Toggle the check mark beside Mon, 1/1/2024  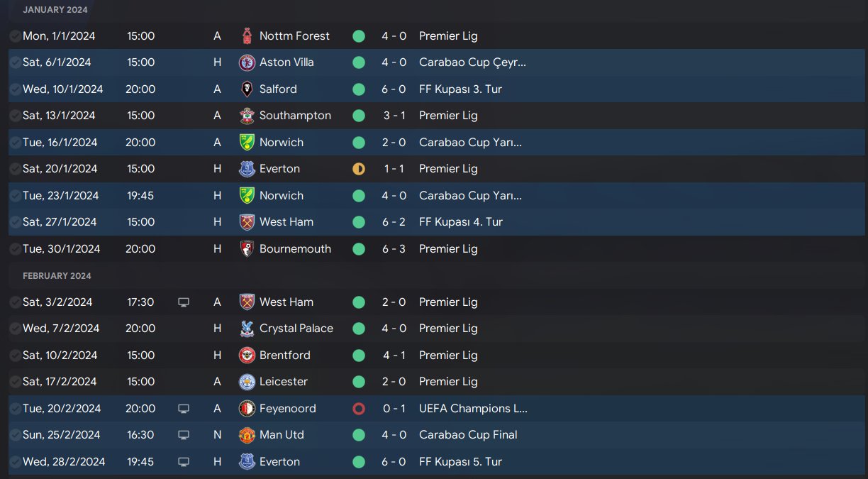click(15, 36)
